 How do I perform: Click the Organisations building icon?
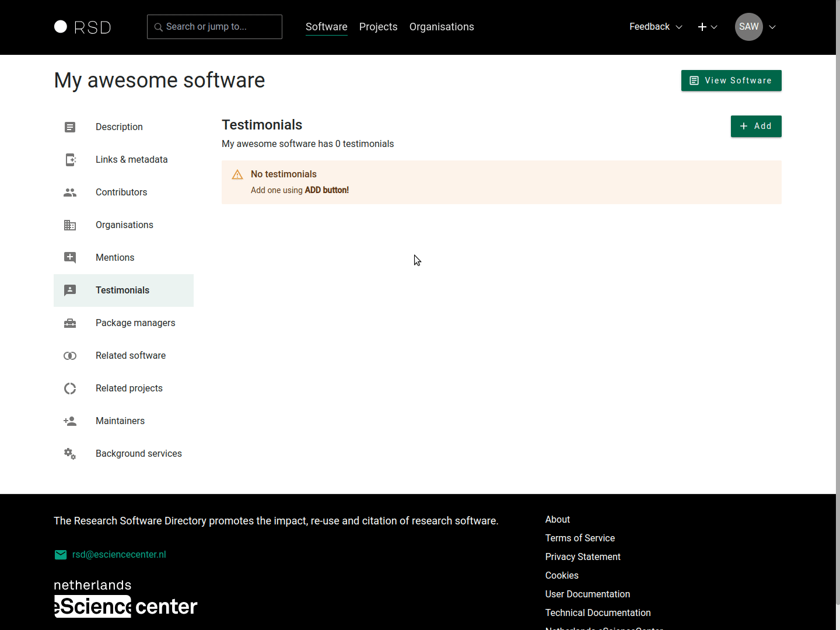click(x=70, y=225)
